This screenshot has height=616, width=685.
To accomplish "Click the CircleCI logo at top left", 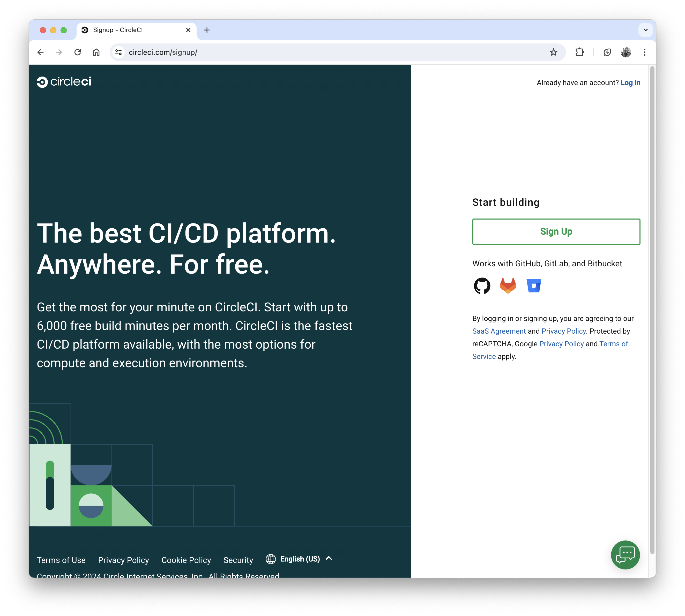I will pyautogui.click(x=64, y=82).
